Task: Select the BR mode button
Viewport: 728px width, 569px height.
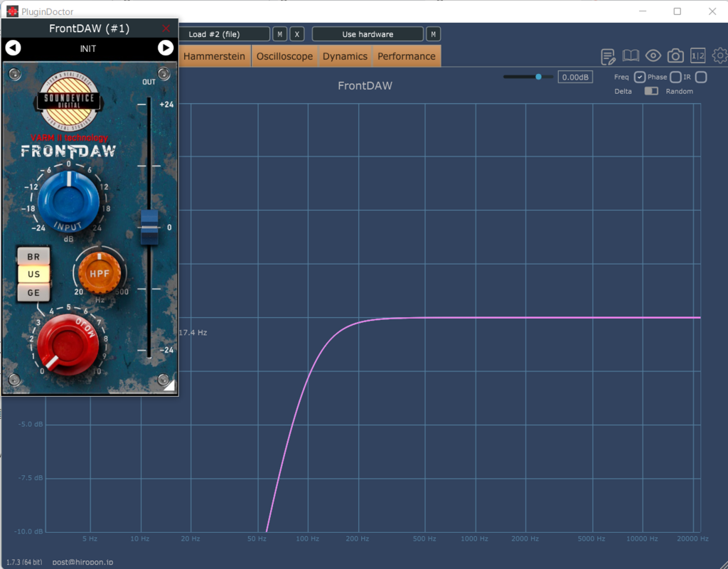Action: (33, 256)
